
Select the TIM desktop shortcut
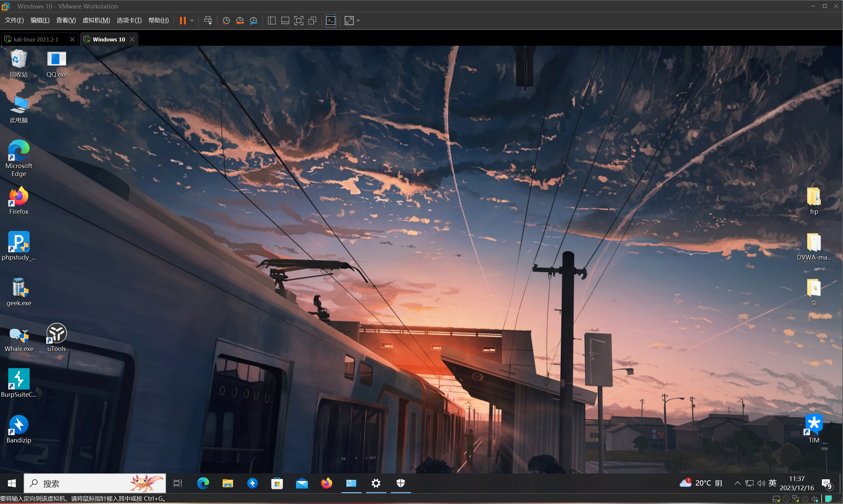pos(814,429)
